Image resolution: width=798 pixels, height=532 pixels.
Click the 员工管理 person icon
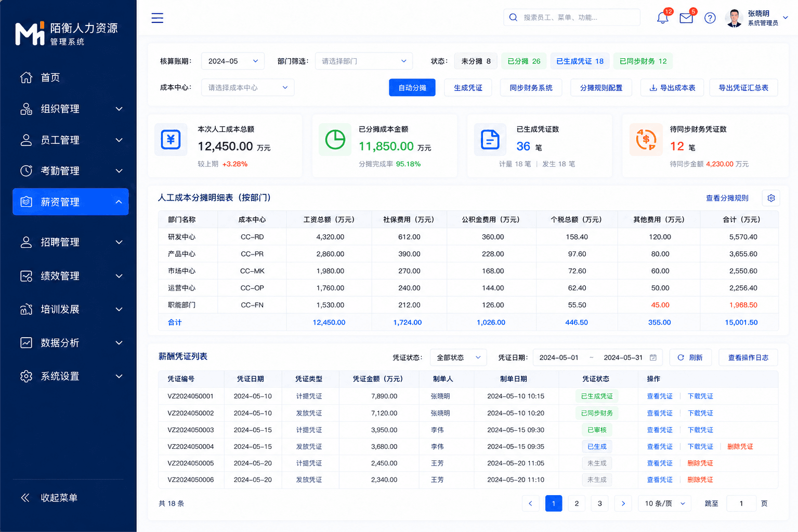pyautogui.click(x=26, y=140)
